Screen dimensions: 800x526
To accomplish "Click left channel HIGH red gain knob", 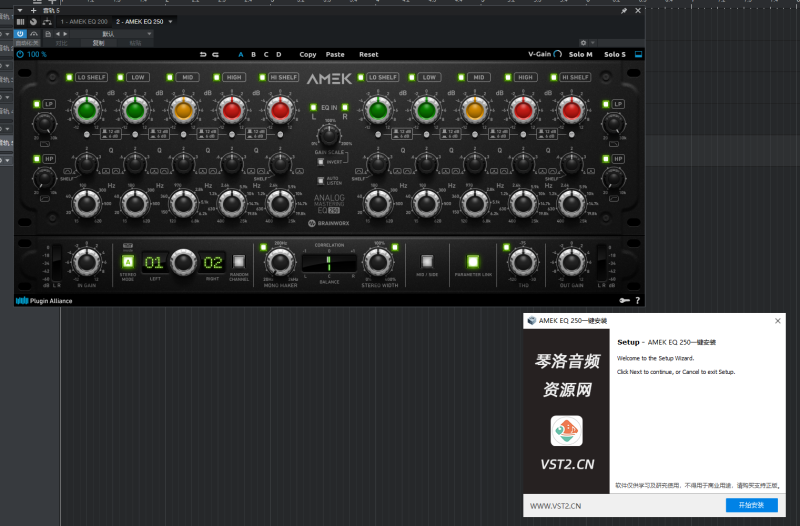I will coord(232,110).
